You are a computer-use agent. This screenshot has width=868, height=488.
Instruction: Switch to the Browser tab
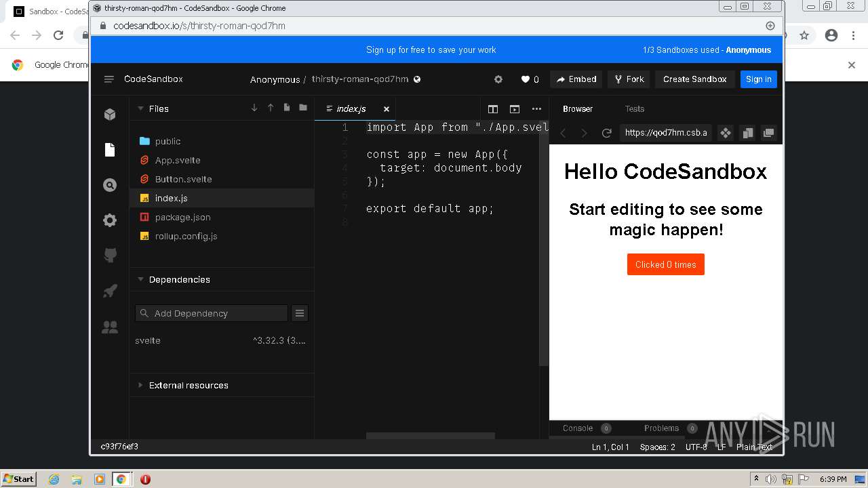[578, 108]
